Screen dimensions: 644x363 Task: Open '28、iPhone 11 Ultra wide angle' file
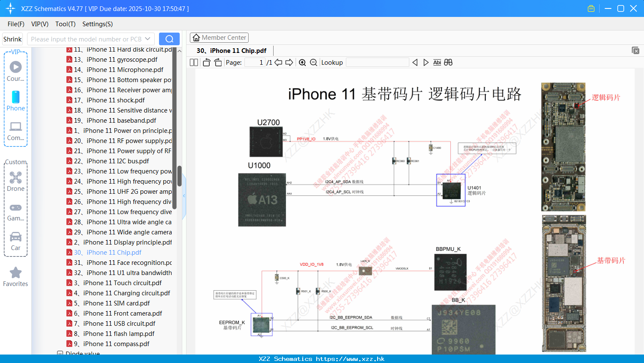[x=119, y=222]
